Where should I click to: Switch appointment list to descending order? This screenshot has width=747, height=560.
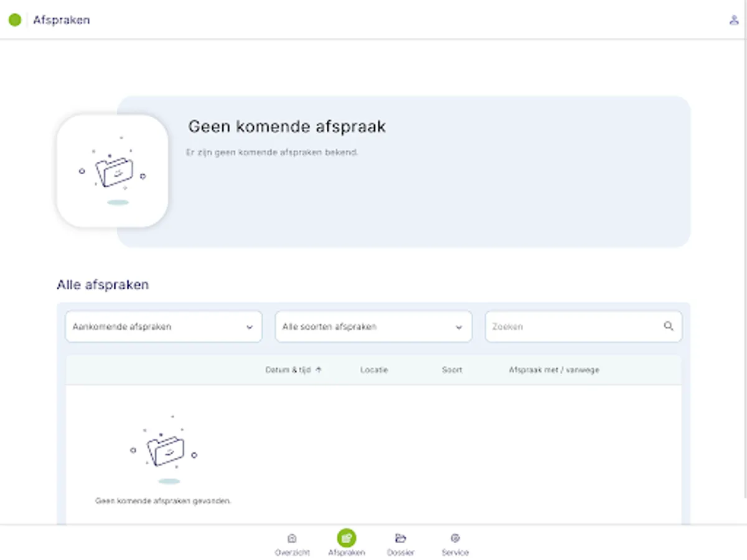(319, 369)
